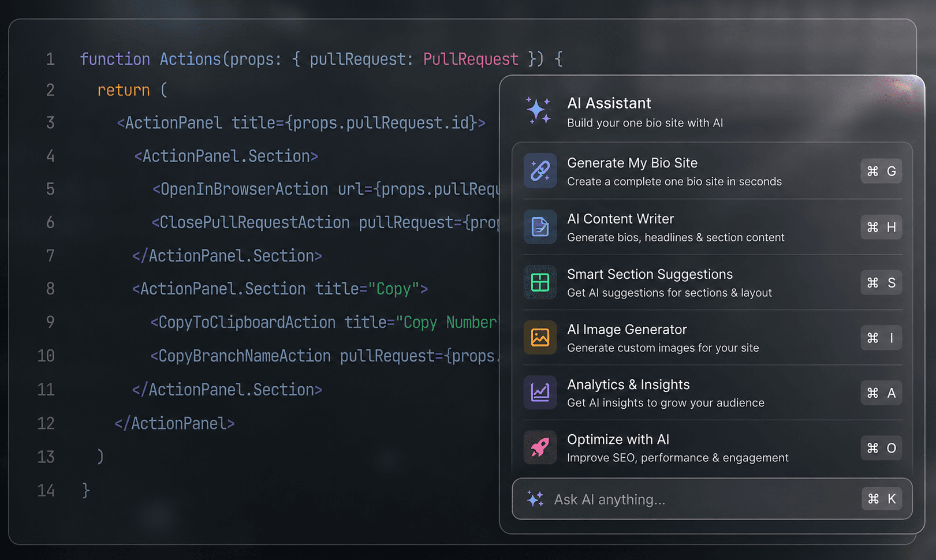The image size is (936, 560).
Task: Click the Analytics & Insights chart icon
Action: pyautogui.click(x=540, y=393)
